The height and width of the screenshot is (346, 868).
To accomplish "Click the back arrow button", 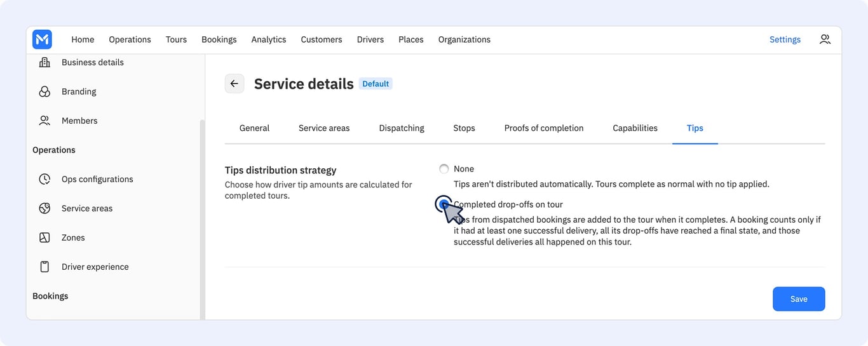I will click(x=234, y=84).
